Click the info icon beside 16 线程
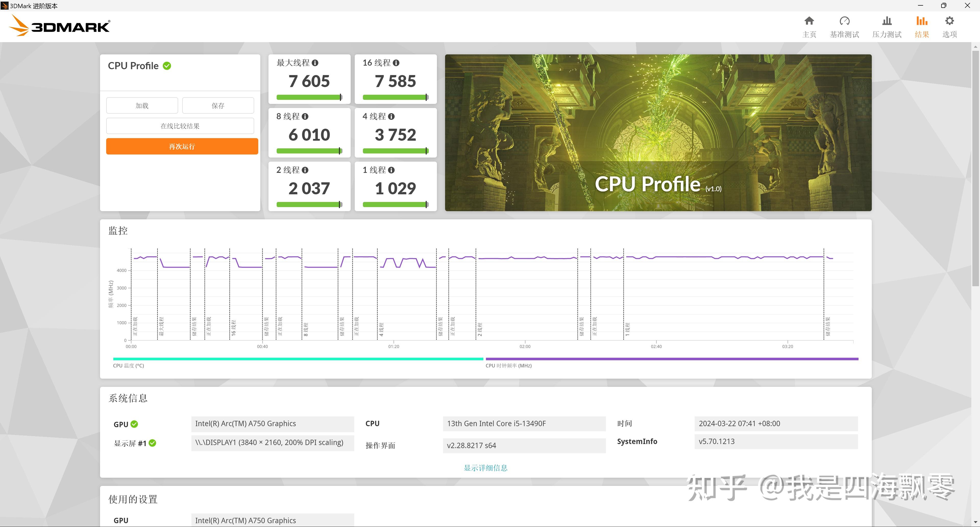Image resolution: width=980 pixels, height=527 pixels. 397,63
